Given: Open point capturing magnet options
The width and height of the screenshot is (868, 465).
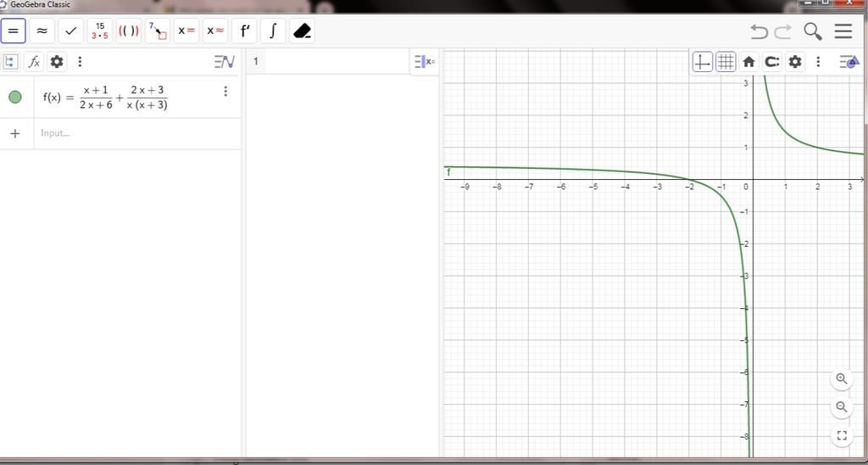Looking at the screenshot, I should [772, 62].
